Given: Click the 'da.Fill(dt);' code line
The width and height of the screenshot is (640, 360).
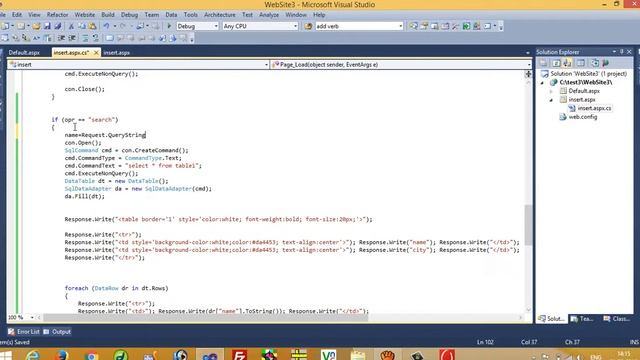Looking at the screenshot, I should [84, 196].
